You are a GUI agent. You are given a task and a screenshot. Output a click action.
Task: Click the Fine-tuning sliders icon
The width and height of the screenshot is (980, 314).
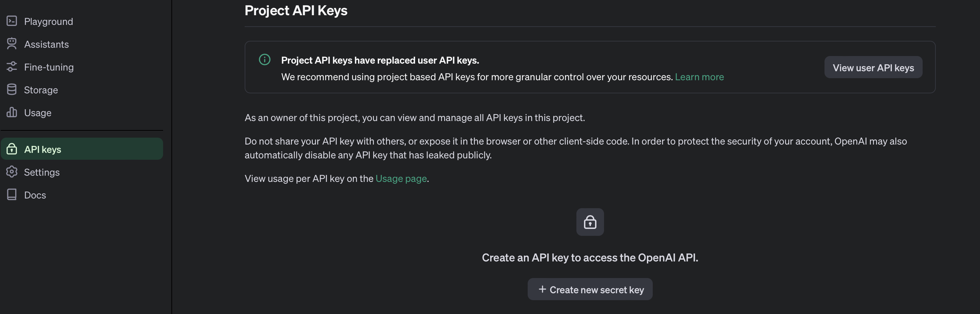pos(12,67)
